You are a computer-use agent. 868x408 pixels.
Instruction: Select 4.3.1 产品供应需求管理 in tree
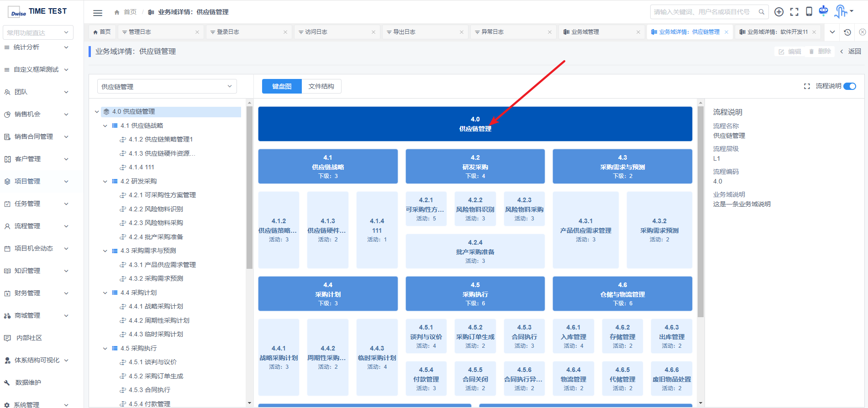pyautogui.click(x=162, y=265)
